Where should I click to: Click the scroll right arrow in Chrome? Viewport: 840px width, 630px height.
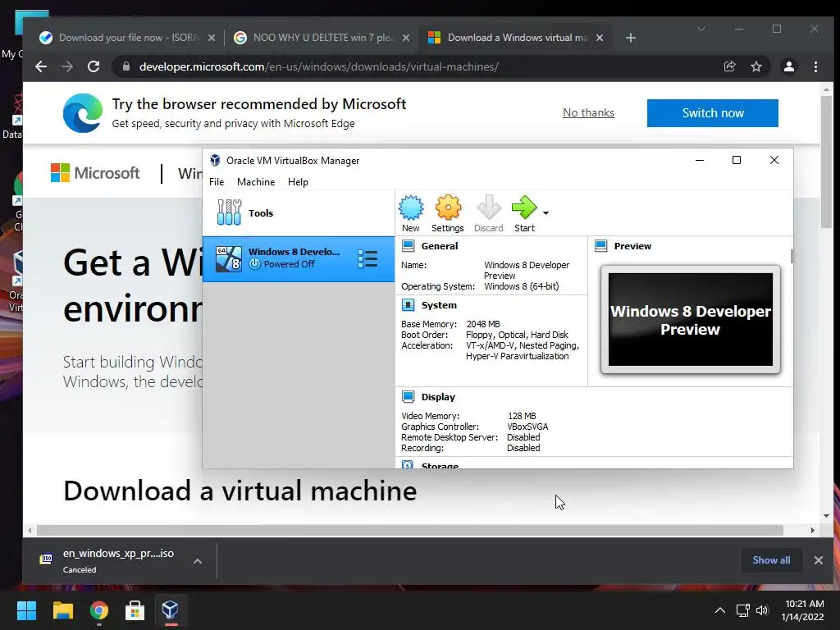click(x=813, y=531)
